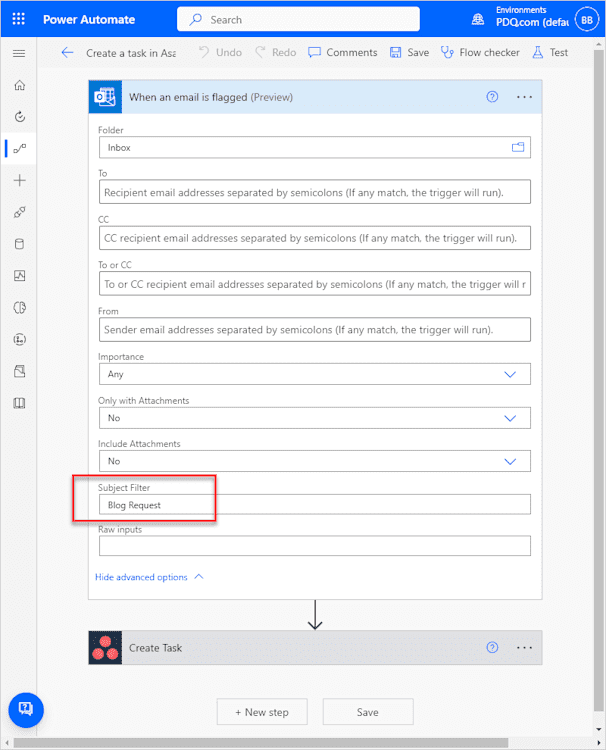Open Data cylinder icon in the sidebar
606x750 pixels.
[20, 244]
